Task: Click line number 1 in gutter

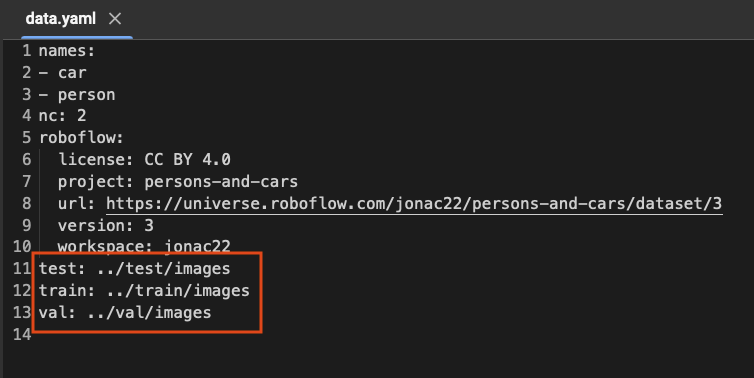Action: click(26, 50)
